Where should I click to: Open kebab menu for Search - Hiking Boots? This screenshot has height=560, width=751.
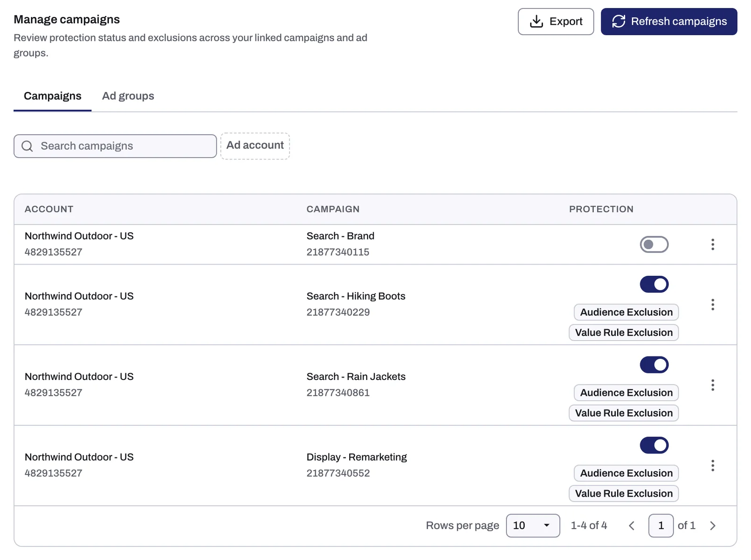point(713,305)
